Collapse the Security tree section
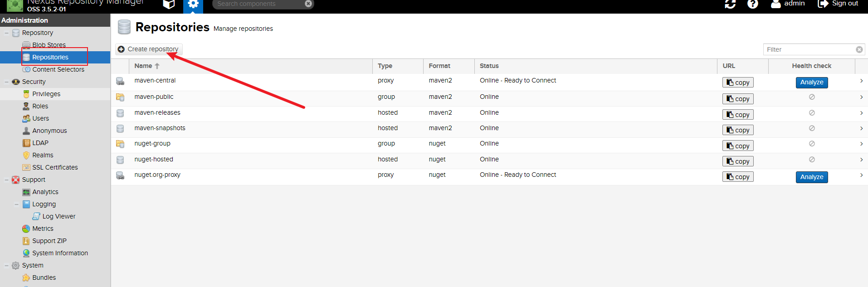 pos(7,82)
